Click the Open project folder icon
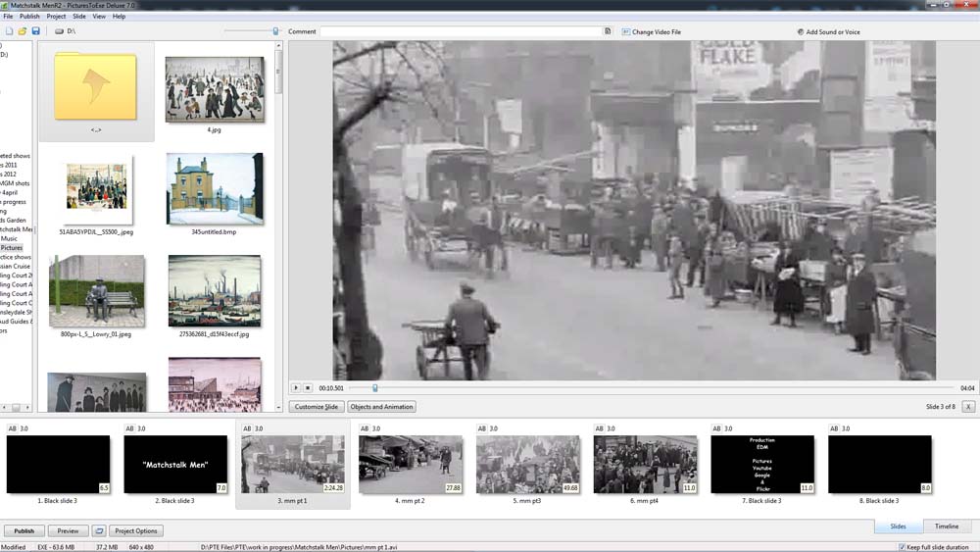 point(23,31)
